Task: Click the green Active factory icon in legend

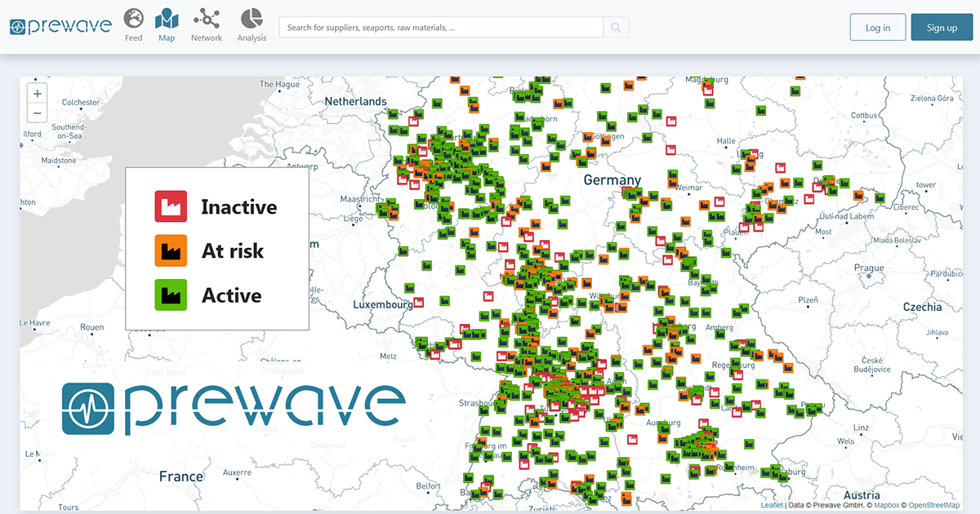Action: click(171, 295)
